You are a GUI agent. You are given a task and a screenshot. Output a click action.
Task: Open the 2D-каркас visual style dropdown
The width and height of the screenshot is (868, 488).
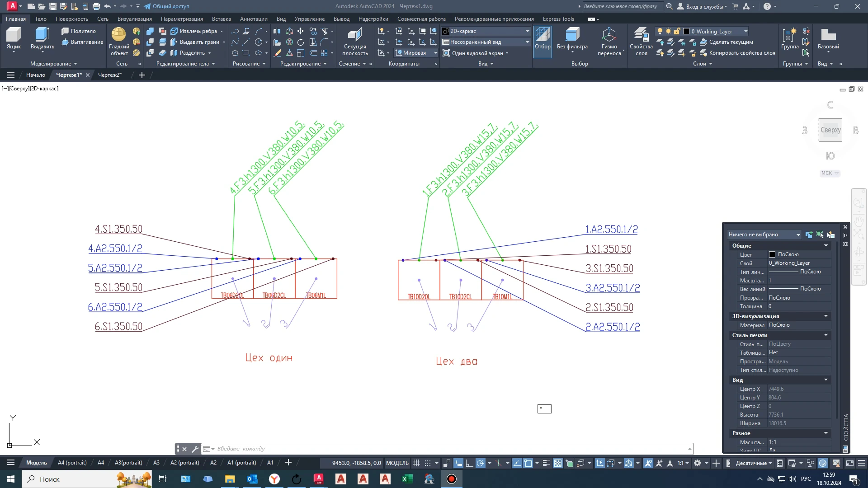(486, 31)
